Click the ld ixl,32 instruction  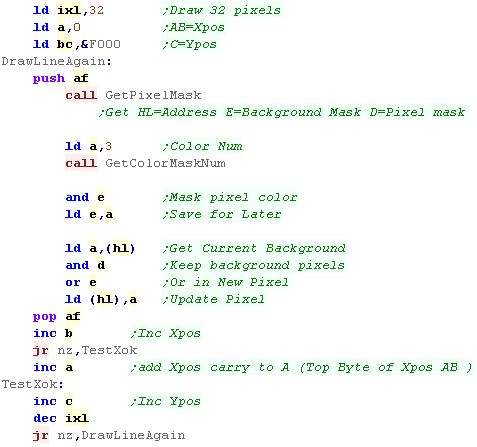pyautogui.click(x=69, y=11)
